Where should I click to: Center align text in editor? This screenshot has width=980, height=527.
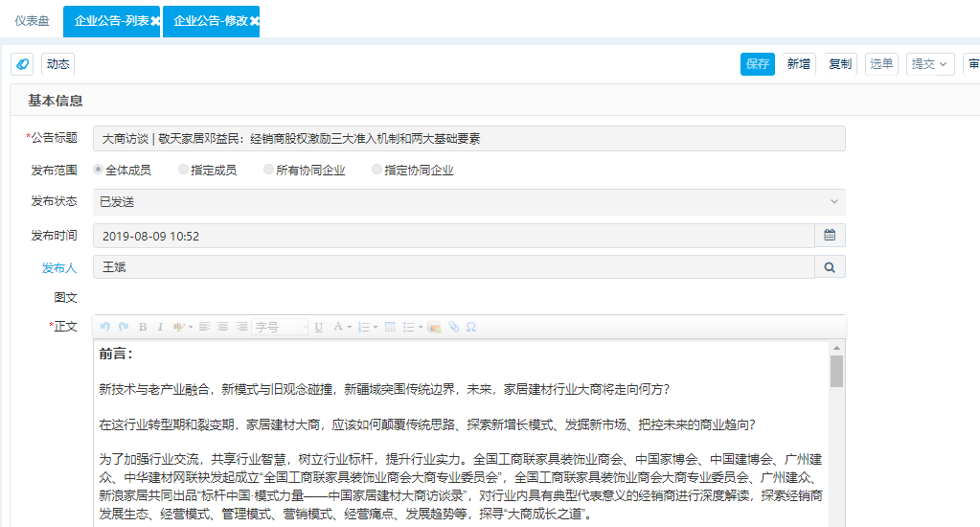pos(223,327)
